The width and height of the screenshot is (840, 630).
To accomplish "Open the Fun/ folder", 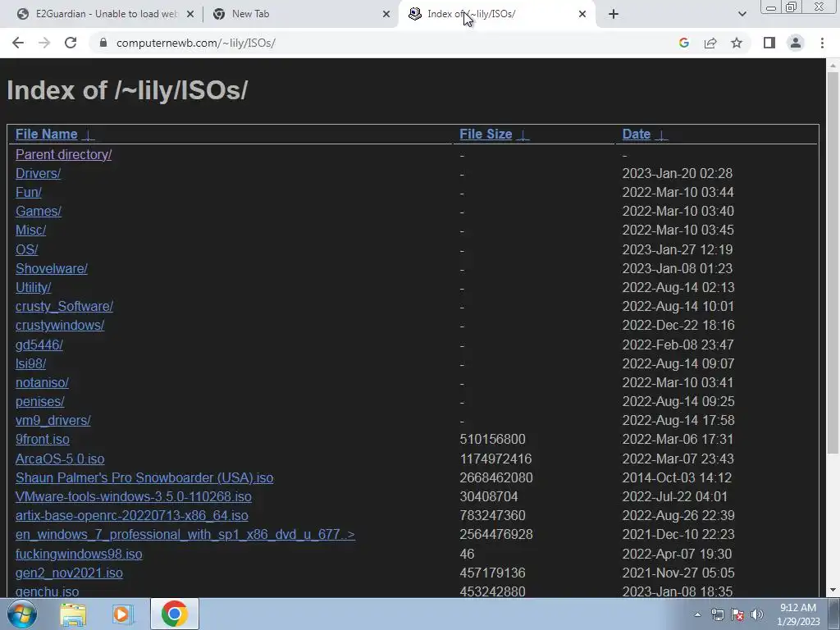I will tap(29, 192).
